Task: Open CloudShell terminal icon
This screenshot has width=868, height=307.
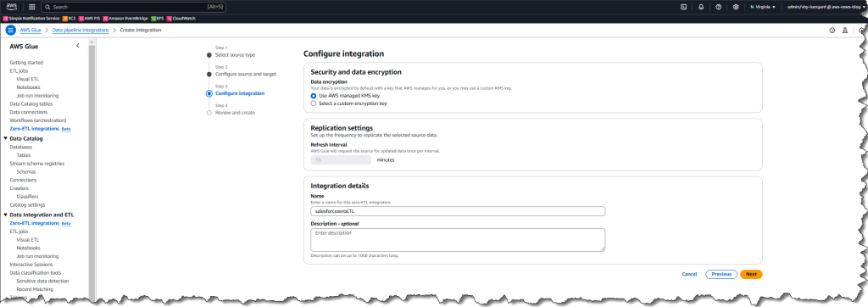Action: coord(684,7)
